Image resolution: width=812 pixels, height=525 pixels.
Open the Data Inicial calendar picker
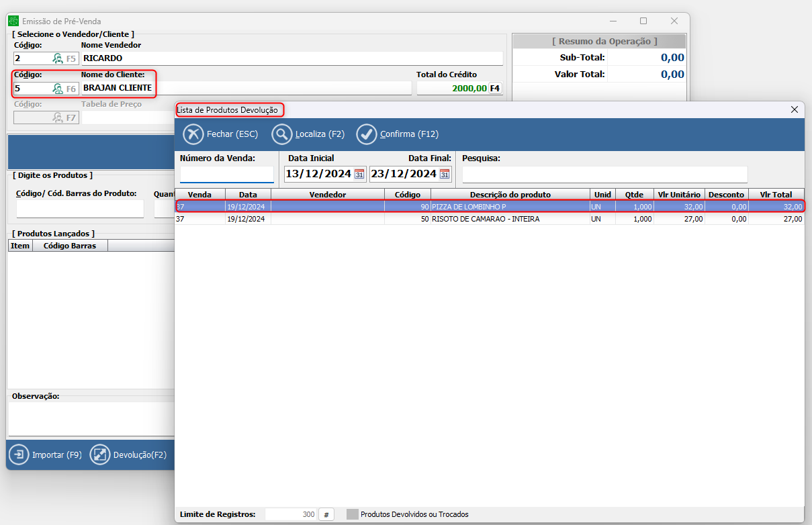(x=359, y=175)
